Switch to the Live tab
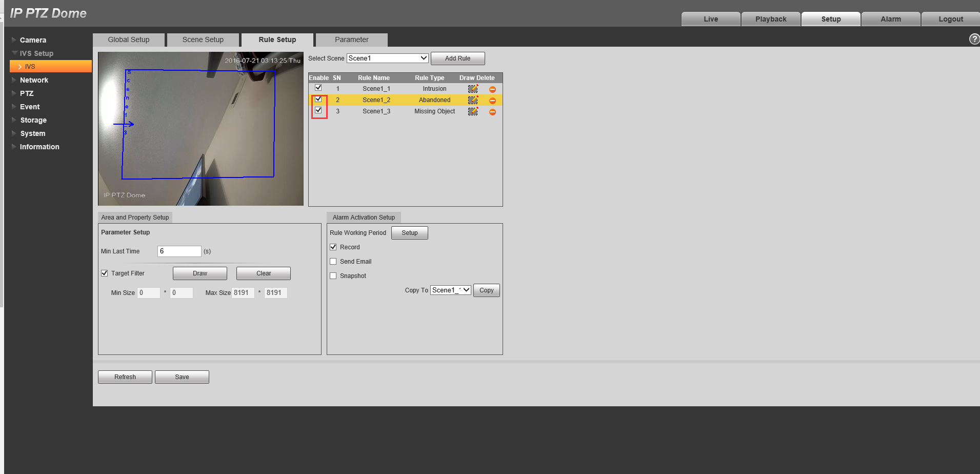The width and height of the screenshot is (980, 474). [x=711, y=19]
